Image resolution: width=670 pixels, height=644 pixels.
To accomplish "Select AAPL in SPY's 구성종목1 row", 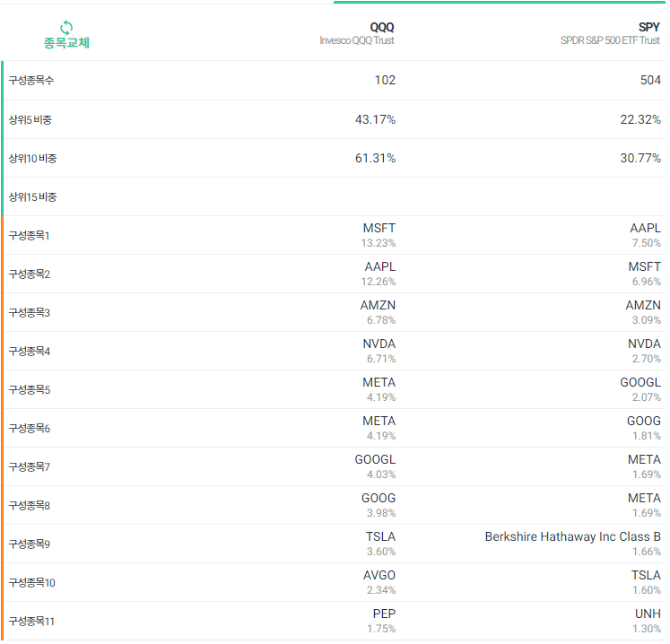I will point(645,228).
